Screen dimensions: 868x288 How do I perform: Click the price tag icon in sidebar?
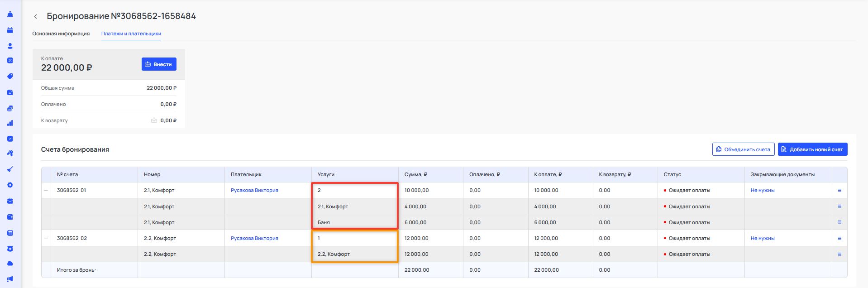10,77
